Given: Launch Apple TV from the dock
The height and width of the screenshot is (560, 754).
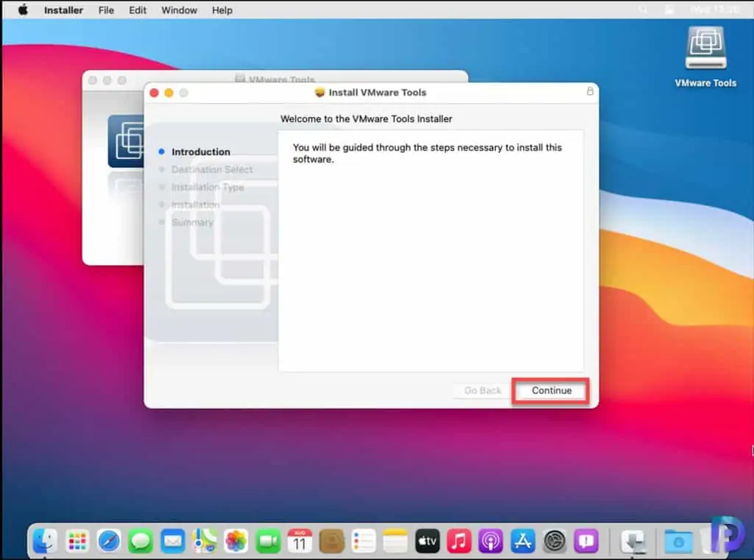Looking at the screenshot, I should tap(427, 542).
